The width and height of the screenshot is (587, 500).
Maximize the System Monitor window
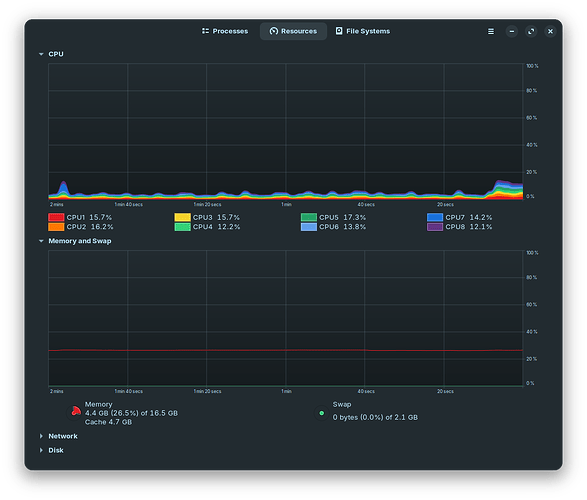tap(531, 31)
